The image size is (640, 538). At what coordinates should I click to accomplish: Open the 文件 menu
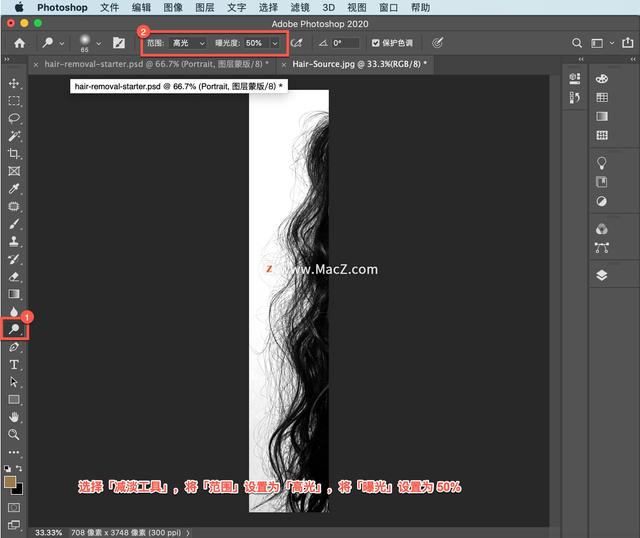(109, 7)
